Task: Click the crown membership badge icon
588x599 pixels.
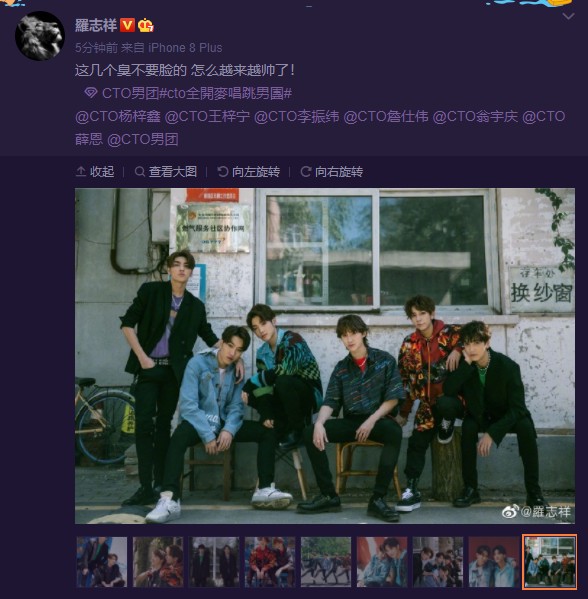Action: pyautogui.click(x=146, y=26)
